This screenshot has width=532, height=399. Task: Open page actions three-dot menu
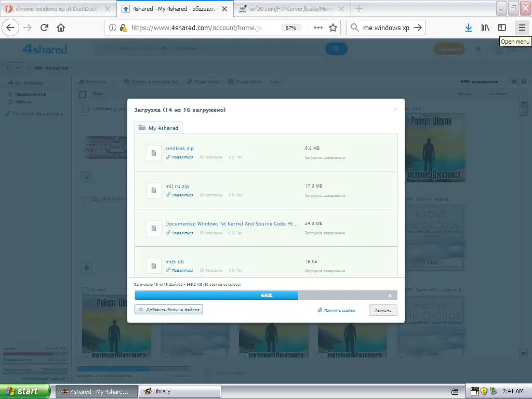point(318,28)
